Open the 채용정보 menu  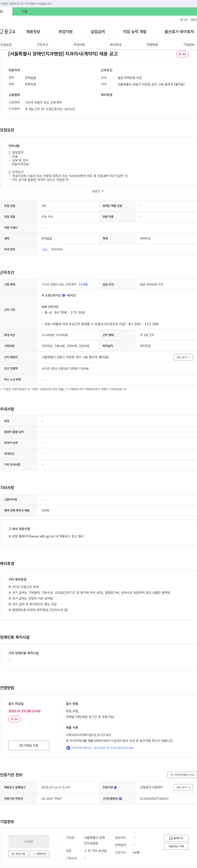[x=33, y=32]
